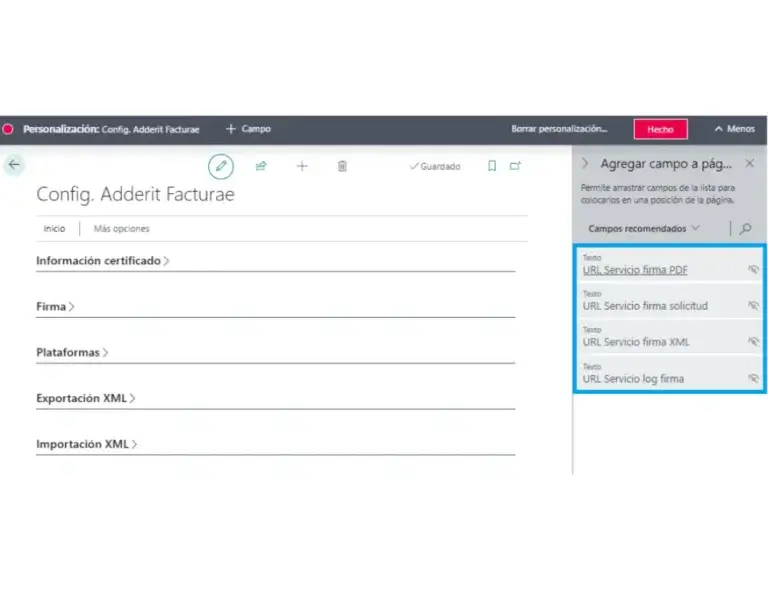The image size is (768, 590).
Task: Toggle visibility icon for URL Servicio log firma
Action: click(x=753, y=378)
